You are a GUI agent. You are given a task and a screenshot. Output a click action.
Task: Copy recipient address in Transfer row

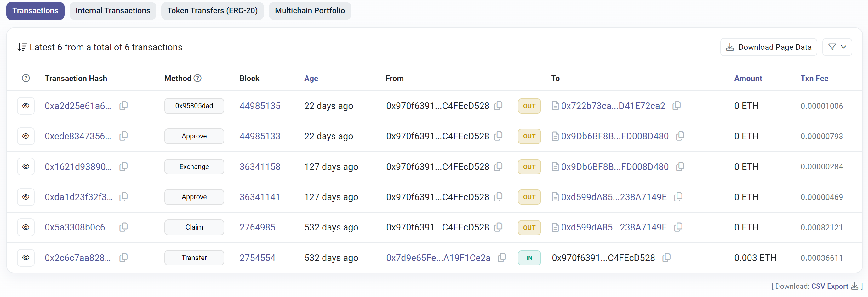click(x=666, y=258)
